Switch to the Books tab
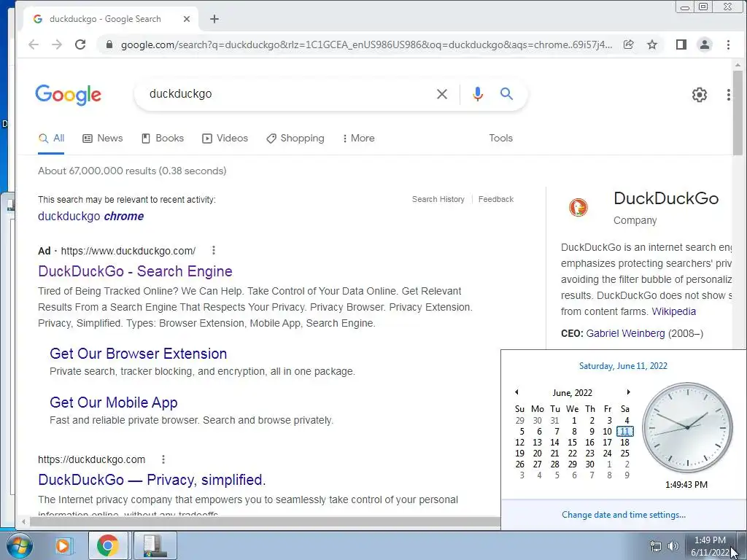 pyautogui.click(x=163, y=138)
